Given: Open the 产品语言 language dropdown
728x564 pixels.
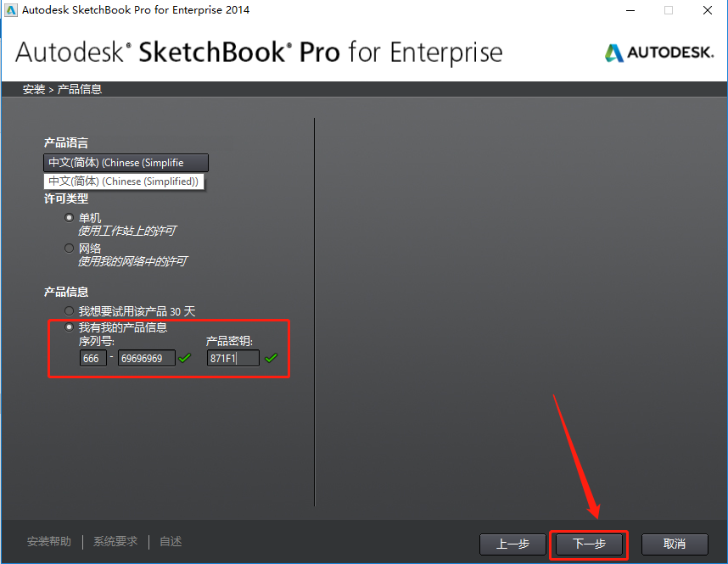Looking at the screenshot, I should 126,163.
